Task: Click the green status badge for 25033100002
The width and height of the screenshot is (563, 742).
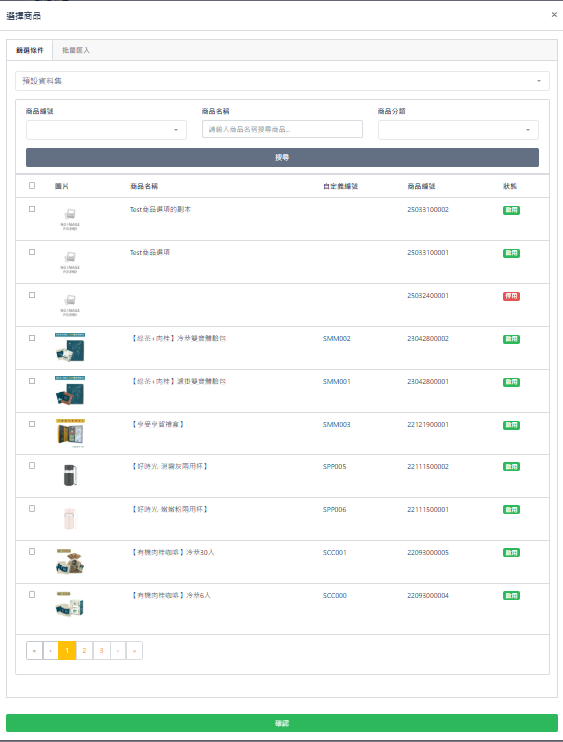Action: pyautogui.click(x=511, y=210)
